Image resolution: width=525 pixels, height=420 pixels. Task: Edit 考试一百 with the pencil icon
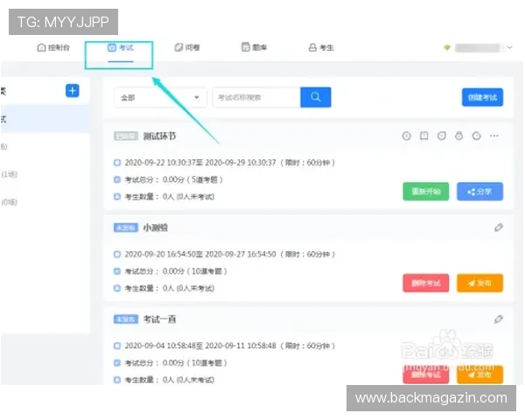click(499, 319)
